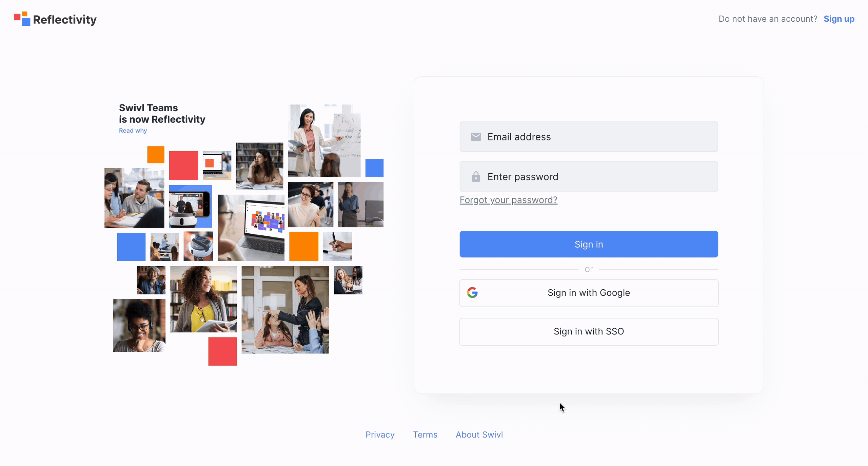This screenshot has width=868, height=466.
Task: Click the About Swivl link
Action: [479, 434]
